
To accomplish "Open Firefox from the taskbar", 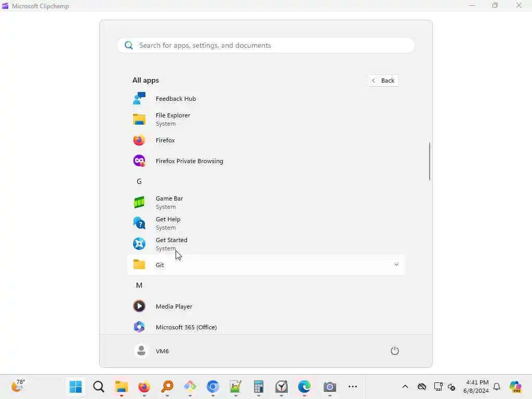I will pyautogui.click(x=144, y=387).
